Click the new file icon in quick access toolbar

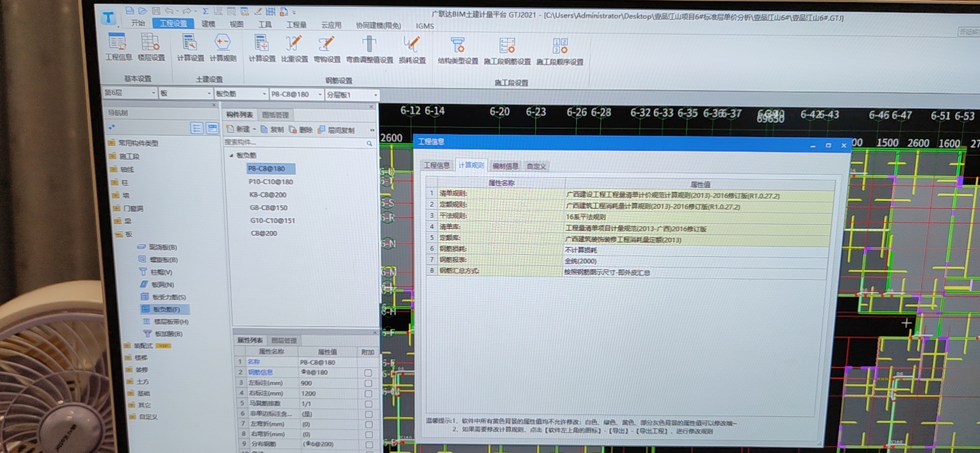pyautogui.click(x=130, y=10)
